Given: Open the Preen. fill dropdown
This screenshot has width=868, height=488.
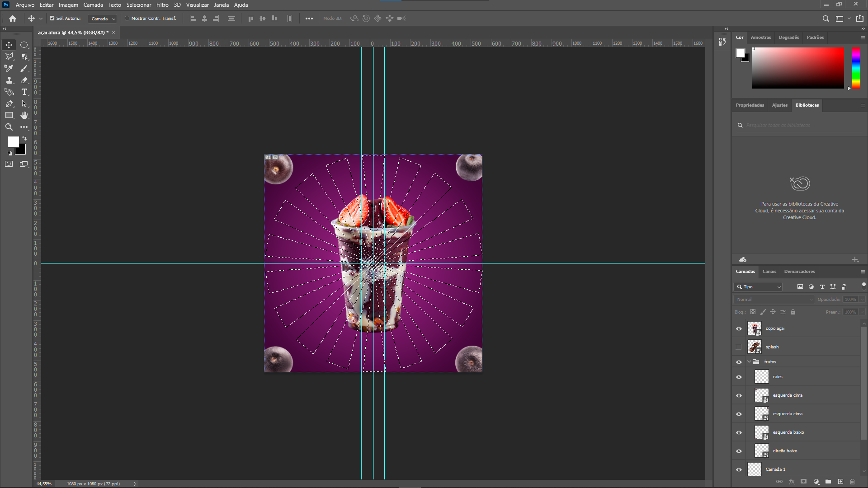Looking at the screenshot, I should tap(862, 312).
